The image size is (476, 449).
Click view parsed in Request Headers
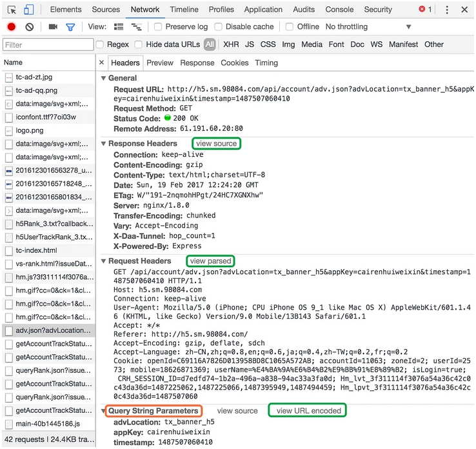[210, 261]
